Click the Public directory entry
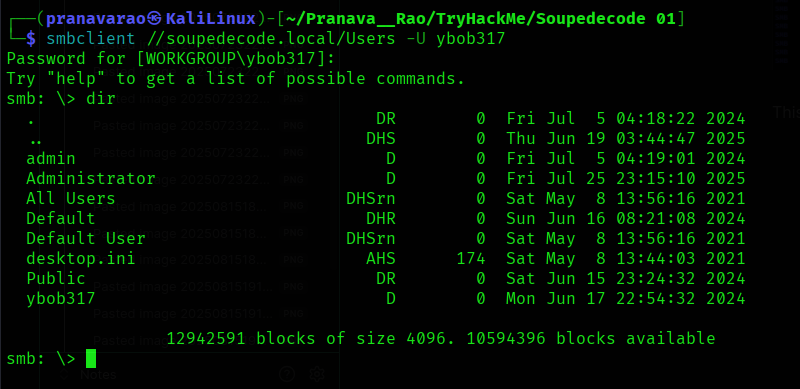Image resolution: width=800 pixels, height=389 pixels. pyautogui.click(x=56, y=278)
